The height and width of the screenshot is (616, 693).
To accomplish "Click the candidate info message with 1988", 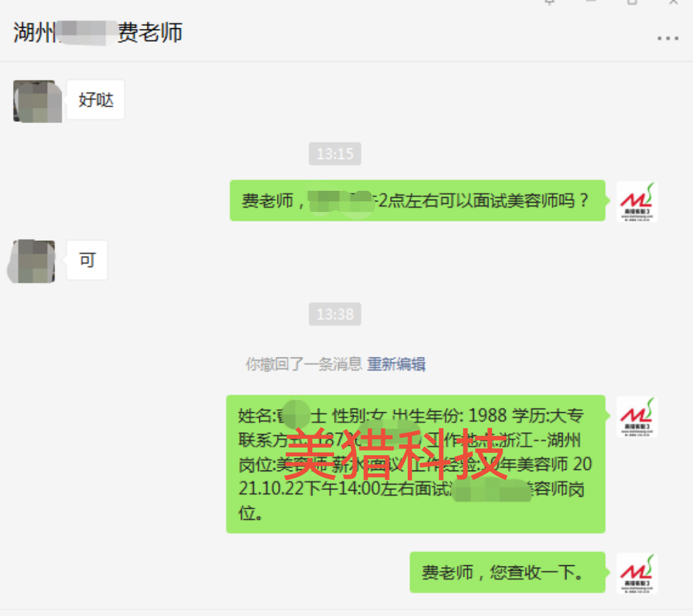I will [x=415, y=463].
